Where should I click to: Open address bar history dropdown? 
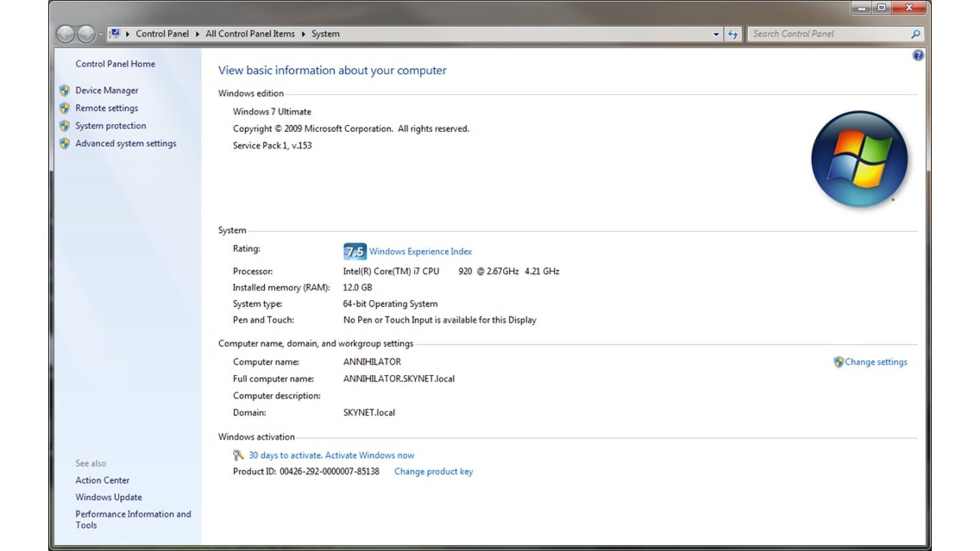(716, 34)
